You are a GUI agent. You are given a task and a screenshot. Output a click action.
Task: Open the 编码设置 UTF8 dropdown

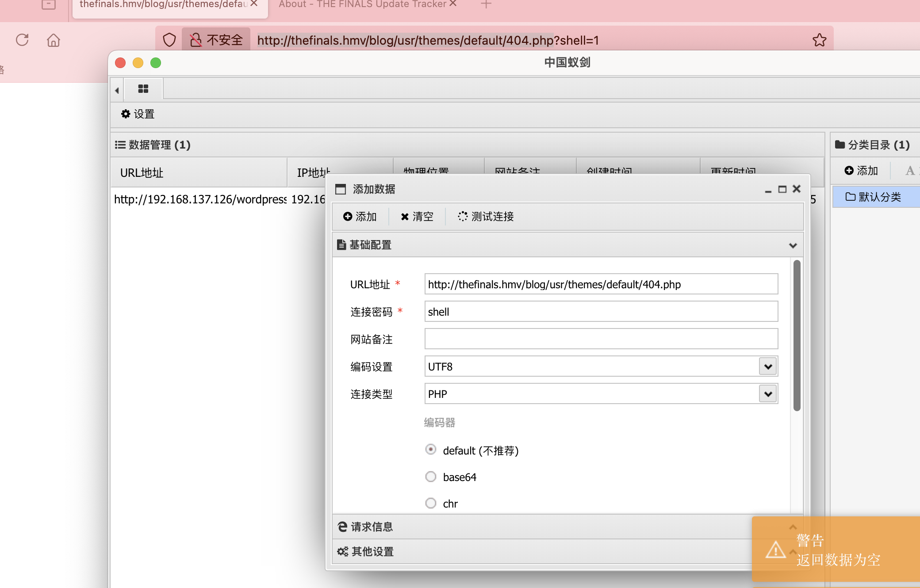(x=768, y=366)
